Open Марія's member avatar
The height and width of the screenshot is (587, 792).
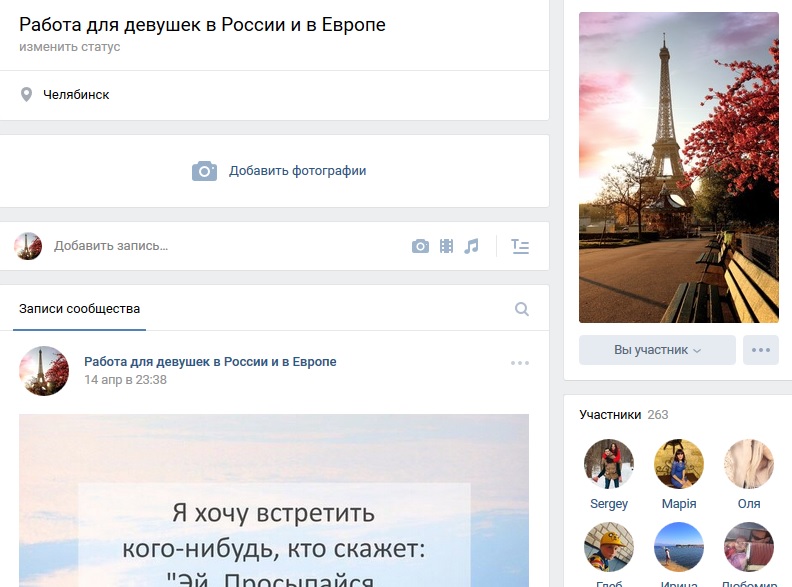click(679, 464)
